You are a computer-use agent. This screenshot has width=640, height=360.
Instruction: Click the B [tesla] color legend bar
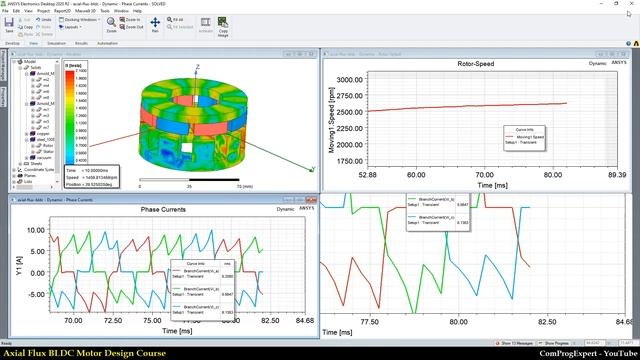pyautogui.click(x=70, y=117)
